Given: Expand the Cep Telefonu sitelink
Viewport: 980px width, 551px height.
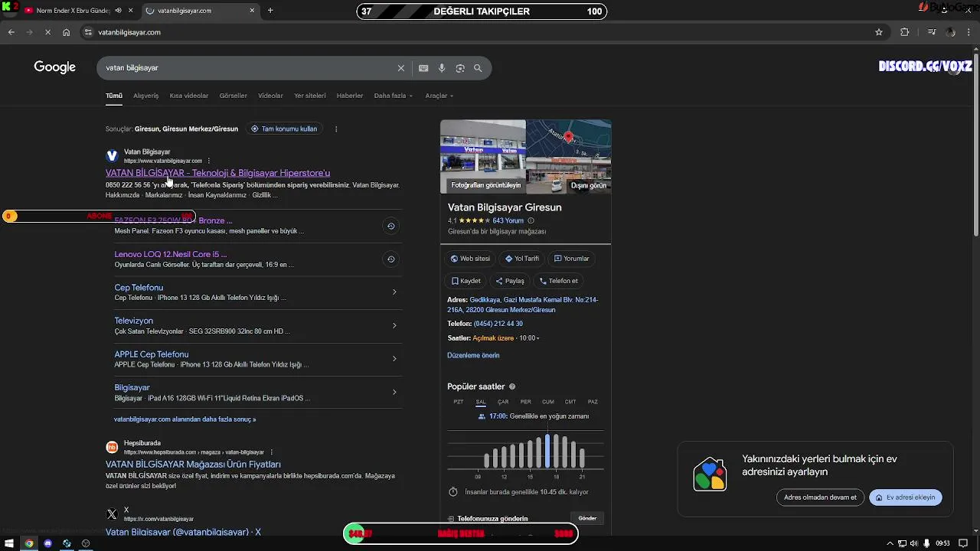Looking at the screenshot, I should (x=394, y=292).
